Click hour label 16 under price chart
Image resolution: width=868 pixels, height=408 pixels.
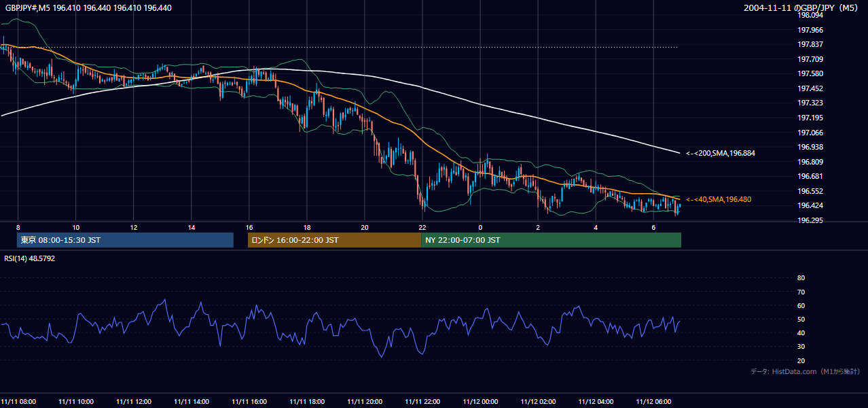[249, 227]
